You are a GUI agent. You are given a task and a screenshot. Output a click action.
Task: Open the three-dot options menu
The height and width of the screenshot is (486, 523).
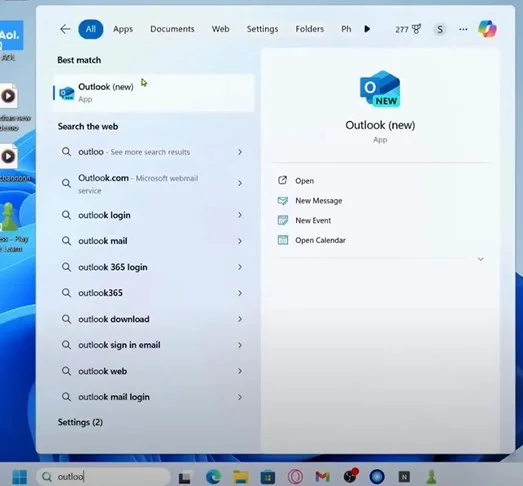[x=463, y=29]
